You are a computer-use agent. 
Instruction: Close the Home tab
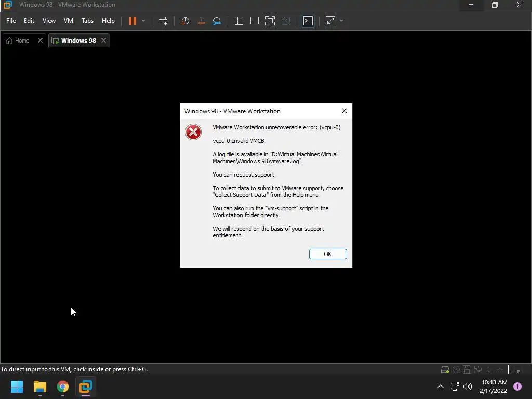[x=40, y=41]
